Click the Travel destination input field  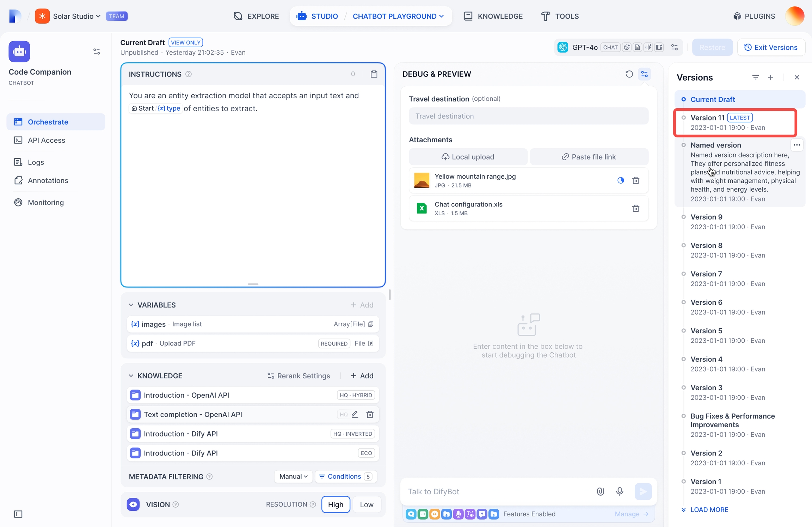tap(528, 116)
